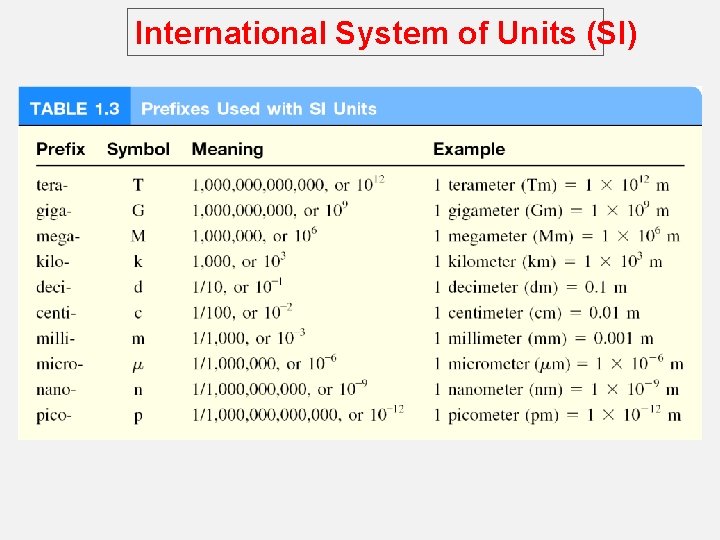Viewport: 720px width, 540px height.
Task: Click the meaning '1,000,000, or 10^6'
Action: tap(254, 236)
